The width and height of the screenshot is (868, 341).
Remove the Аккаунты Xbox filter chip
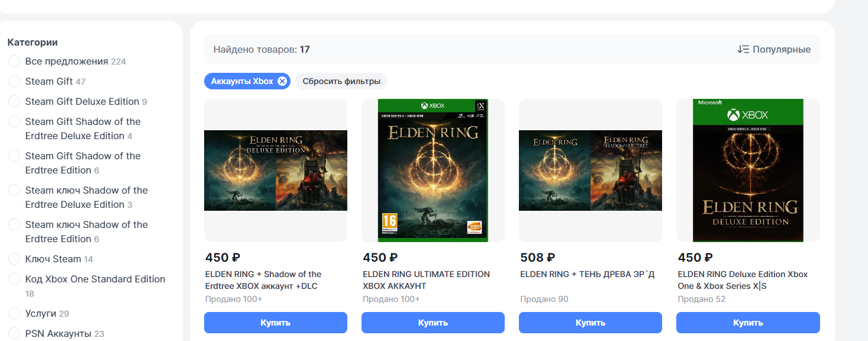(282, 81)
